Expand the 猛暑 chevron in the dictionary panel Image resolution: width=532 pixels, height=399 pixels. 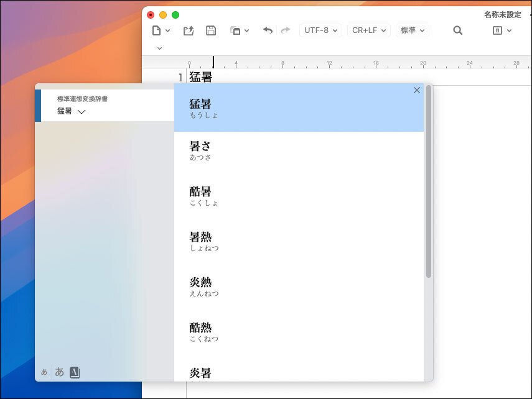coord(81,112)
